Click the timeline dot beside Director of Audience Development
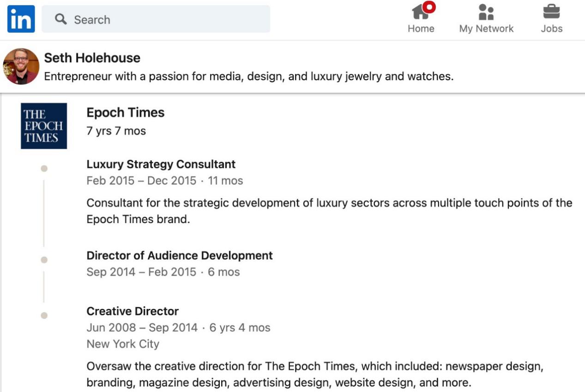Viewport: 585px width, 392px height. point(44,260)
